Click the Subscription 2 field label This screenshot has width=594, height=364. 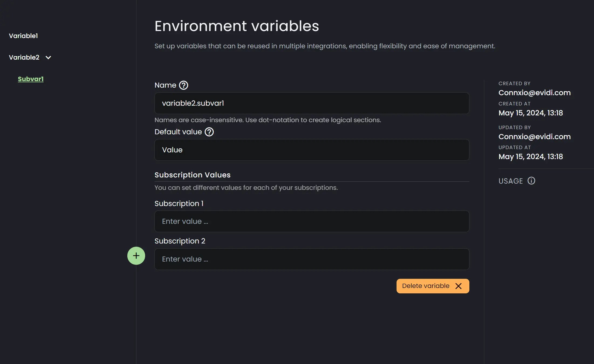[180, 241]
